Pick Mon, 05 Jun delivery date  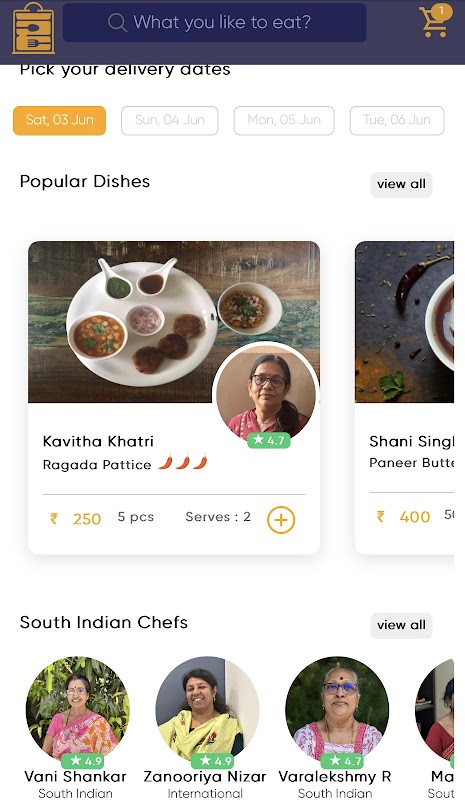click(x=284, y=120)
